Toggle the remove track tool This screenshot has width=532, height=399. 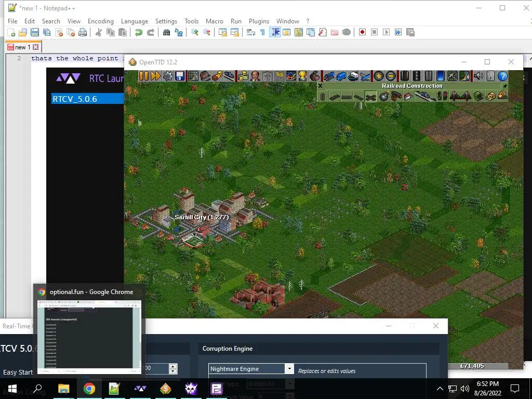point(490,96)
